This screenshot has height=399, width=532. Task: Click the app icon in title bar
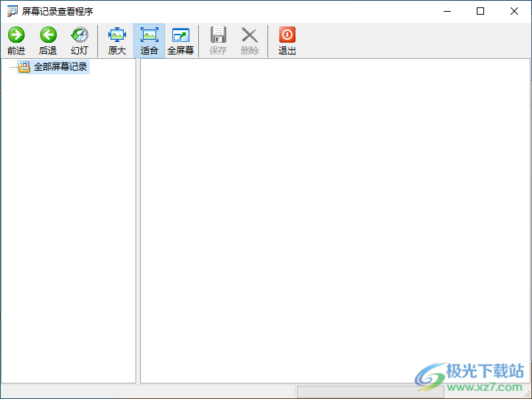tap(13, 11)
